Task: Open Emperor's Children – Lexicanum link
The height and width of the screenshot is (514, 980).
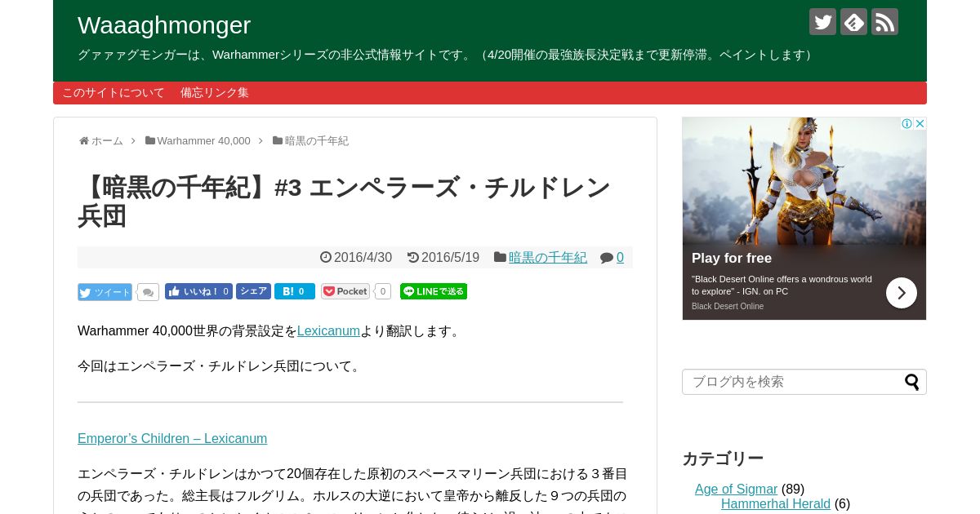Action: click(x=172, y=439)
